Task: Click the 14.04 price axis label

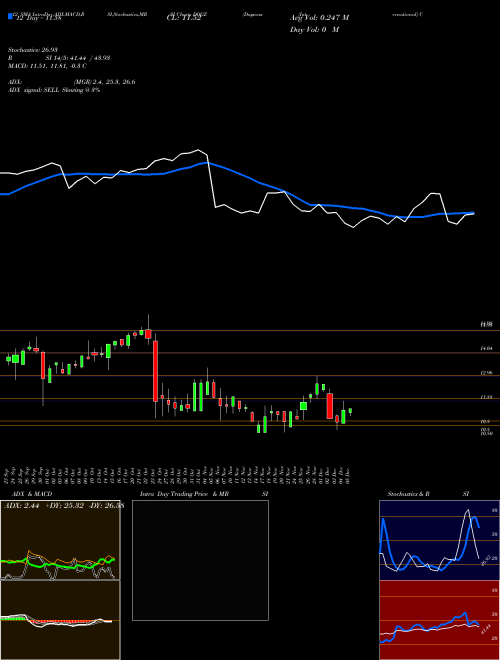Action: (x=486, y=349)
